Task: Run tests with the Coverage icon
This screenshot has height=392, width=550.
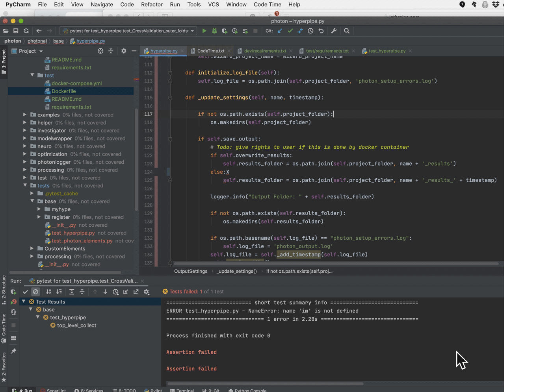Action: [x=224, y=31]
